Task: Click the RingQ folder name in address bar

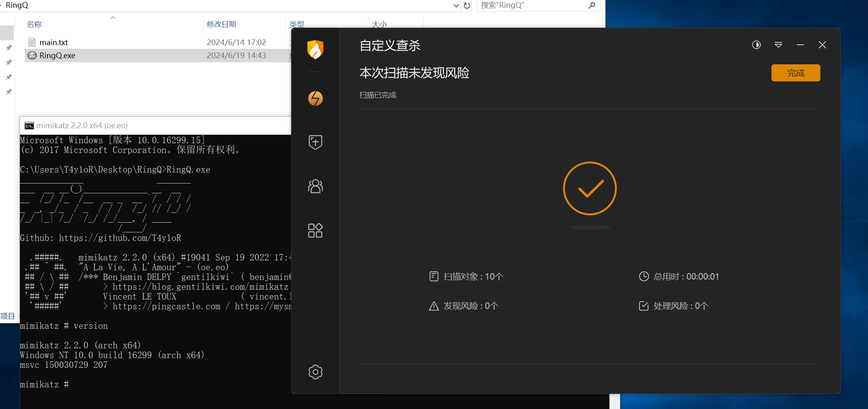Action: pyautogui.click(x=17, y=5)
